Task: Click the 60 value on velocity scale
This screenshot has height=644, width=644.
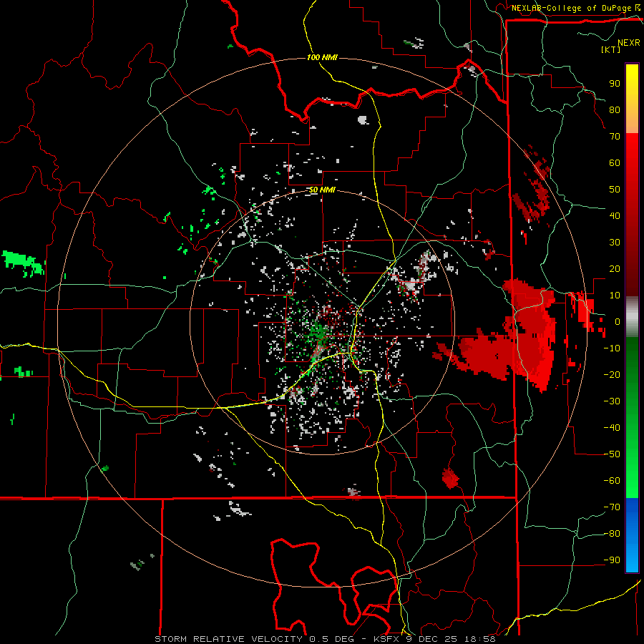Action: tap(615, 162)
